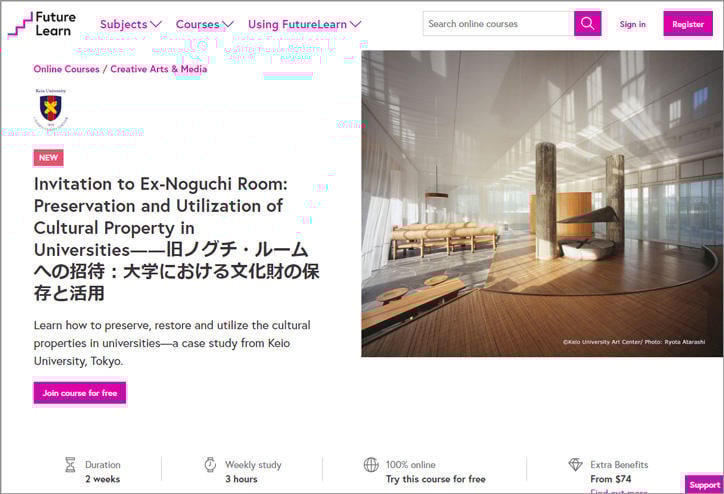The height and width of the screenshot is (494, 724).
Task: Click the diamond Extra Benefits icon
Action: pos(575,464)
